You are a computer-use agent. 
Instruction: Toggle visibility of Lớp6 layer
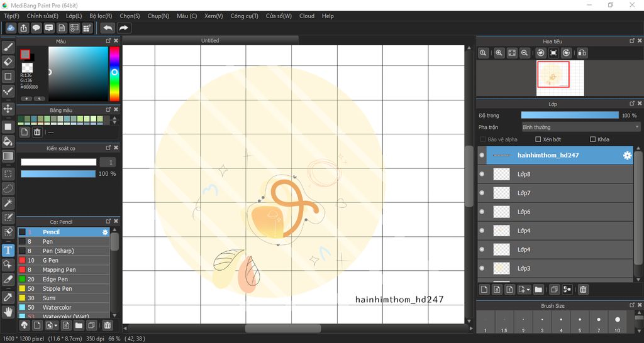click(482, 212)
